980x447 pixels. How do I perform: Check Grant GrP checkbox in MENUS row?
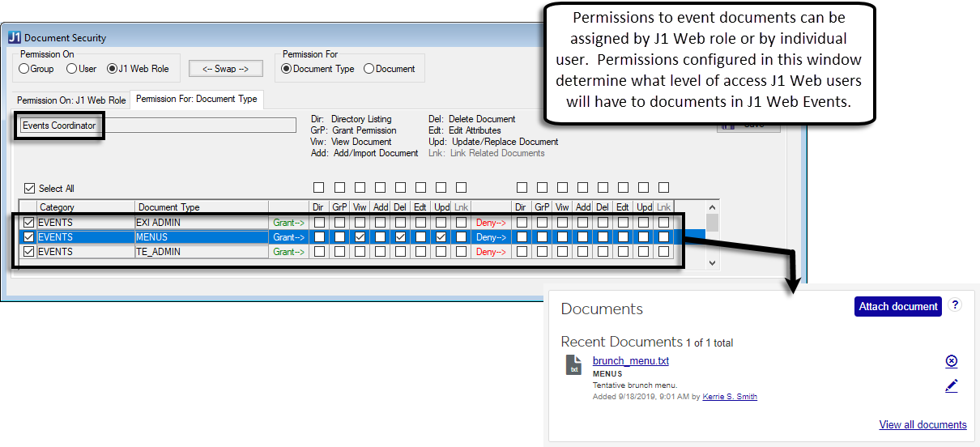point(339,237)
